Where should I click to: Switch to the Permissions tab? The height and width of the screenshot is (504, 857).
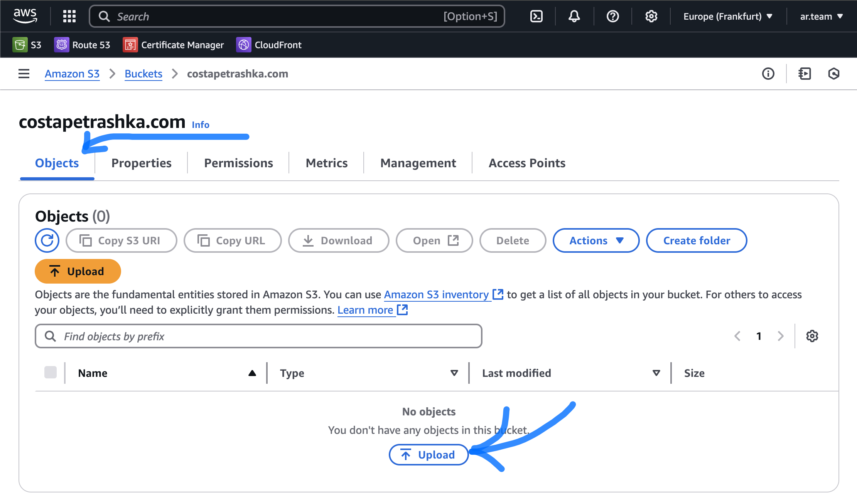238,163
